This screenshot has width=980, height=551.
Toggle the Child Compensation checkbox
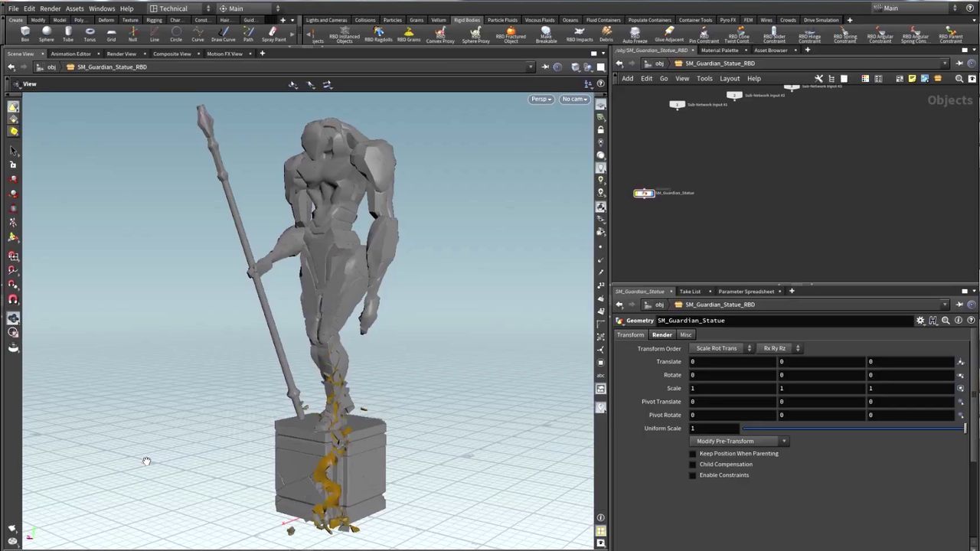pos(693,465)
